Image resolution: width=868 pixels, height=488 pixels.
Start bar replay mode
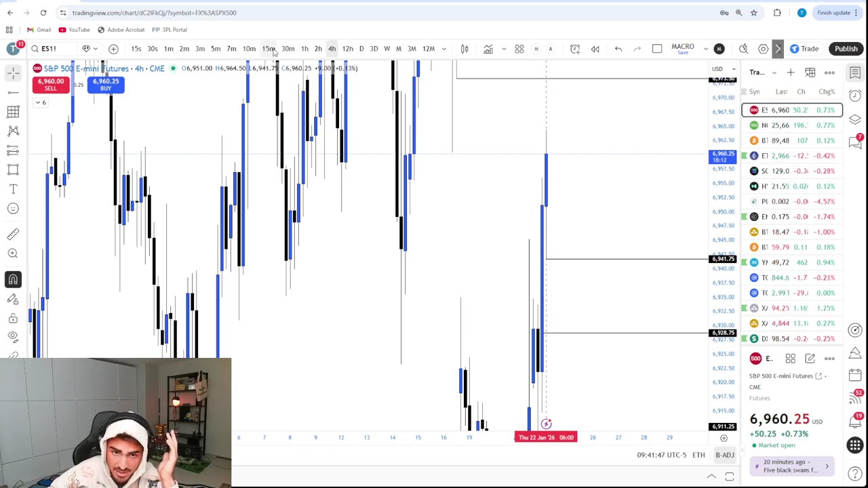(x=595, y=49)
